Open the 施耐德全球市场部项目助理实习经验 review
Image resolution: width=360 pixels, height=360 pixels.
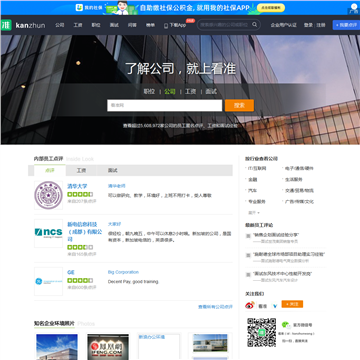289,254
